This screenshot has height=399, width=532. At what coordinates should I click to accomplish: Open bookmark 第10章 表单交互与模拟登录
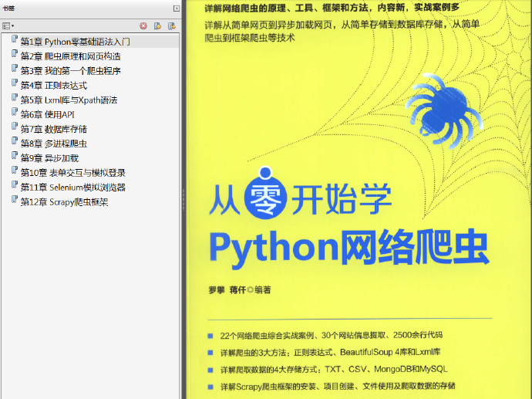pyautogui.click(x=73, y=173)
